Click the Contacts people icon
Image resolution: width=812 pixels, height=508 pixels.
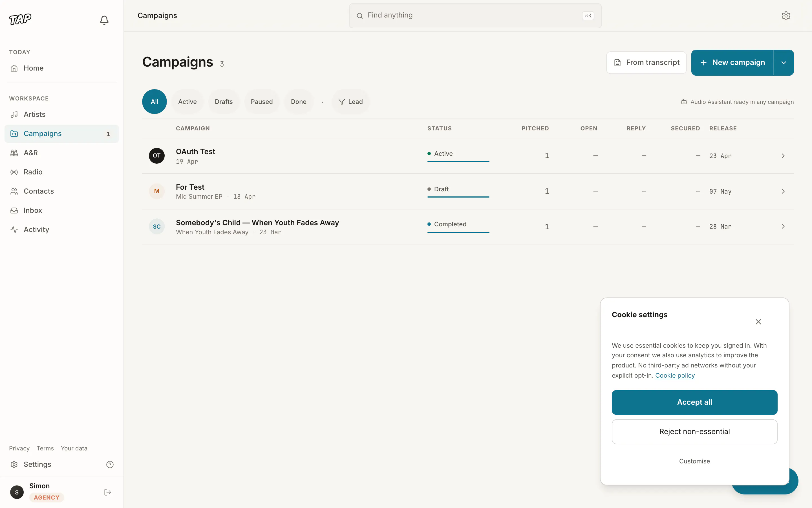pyautogui.click(x=14, y=191)
